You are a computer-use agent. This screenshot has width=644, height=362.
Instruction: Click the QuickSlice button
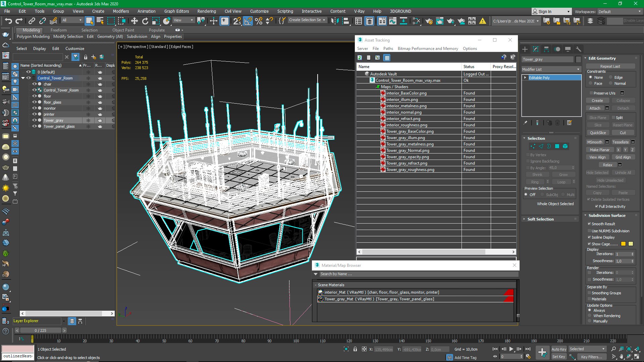pyautogui.click(x=598, y=133)
